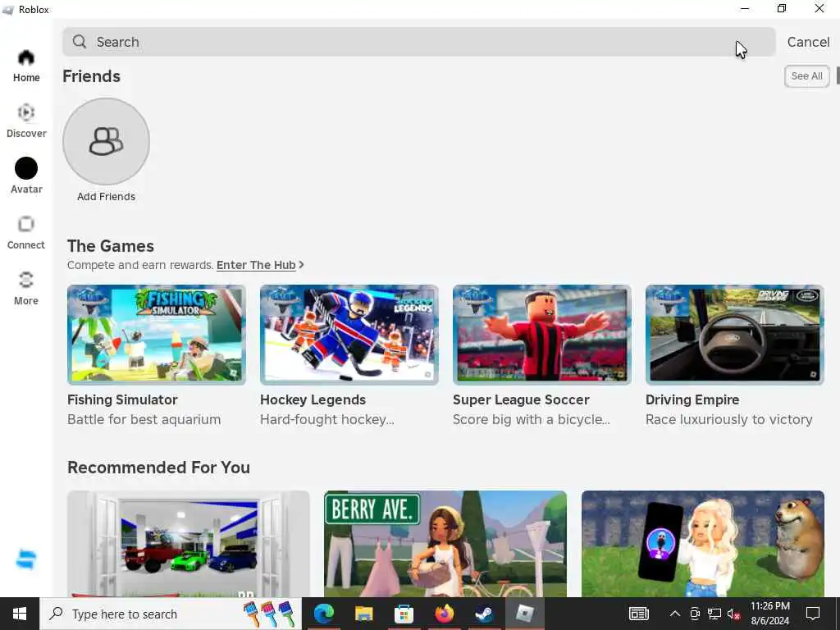Image resolution: width=840 pixels, height=630 pixels.
Task: Select the Driving Empire title text
Action: tap(692, 399)
